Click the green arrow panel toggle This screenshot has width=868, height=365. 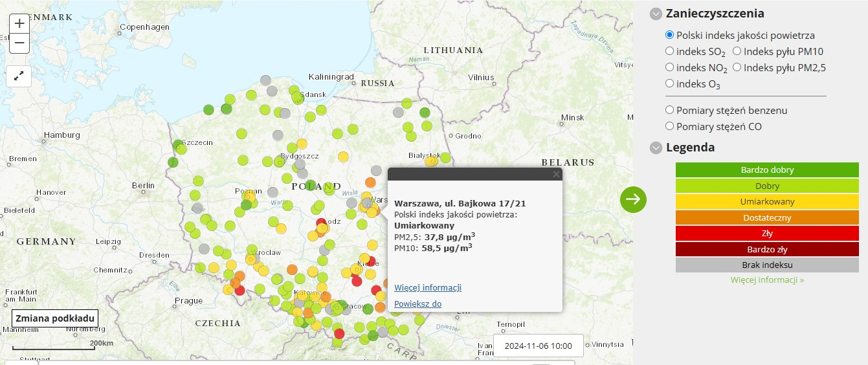point(633,199)
